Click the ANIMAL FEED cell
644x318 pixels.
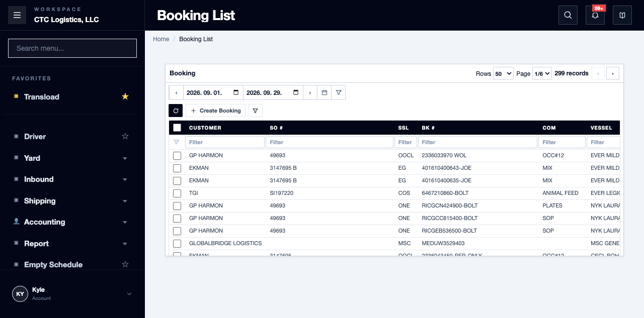(560, 193)
